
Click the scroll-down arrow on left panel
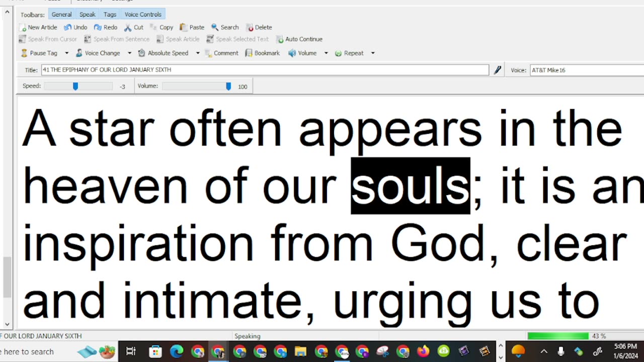(7, 325)
